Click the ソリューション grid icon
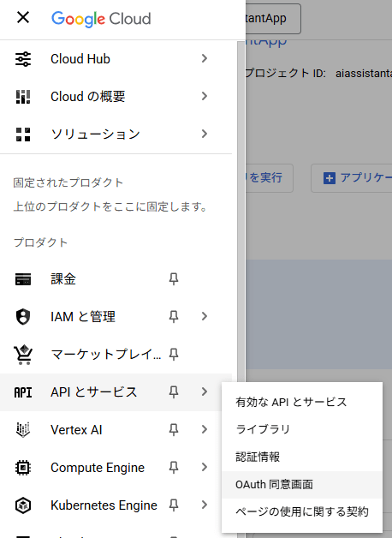 pyautogui.click(x=23, y=134)
